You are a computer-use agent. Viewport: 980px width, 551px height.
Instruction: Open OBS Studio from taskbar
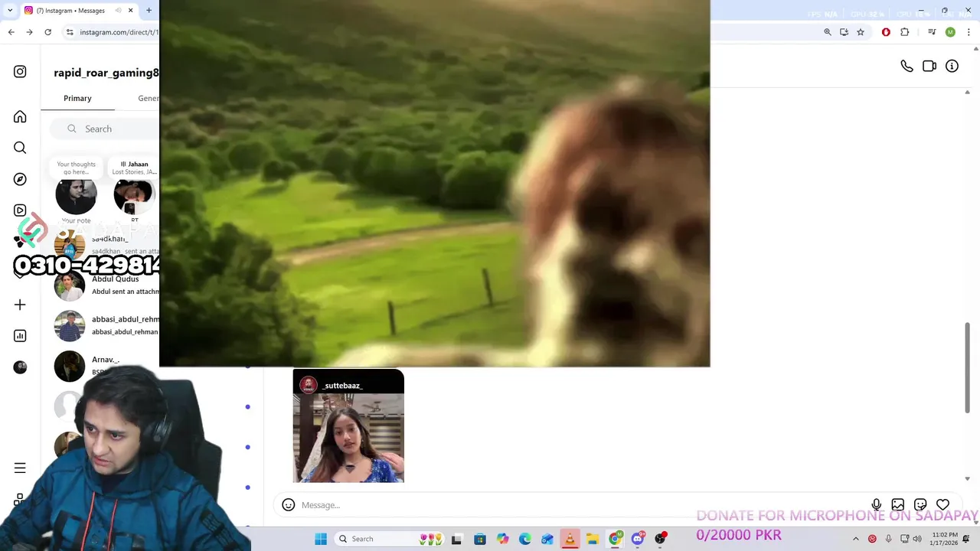tap(660, 539)
